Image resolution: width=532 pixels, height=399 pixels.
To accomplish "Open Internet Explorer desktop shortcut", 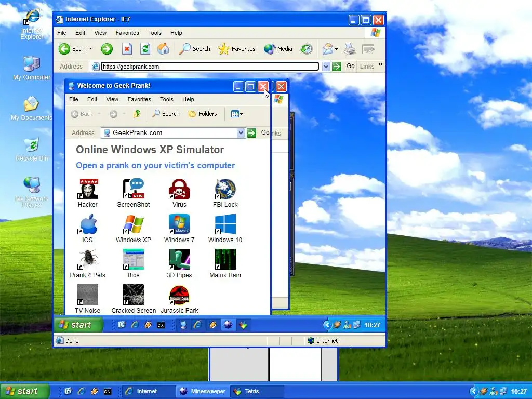I will (32, 24).
